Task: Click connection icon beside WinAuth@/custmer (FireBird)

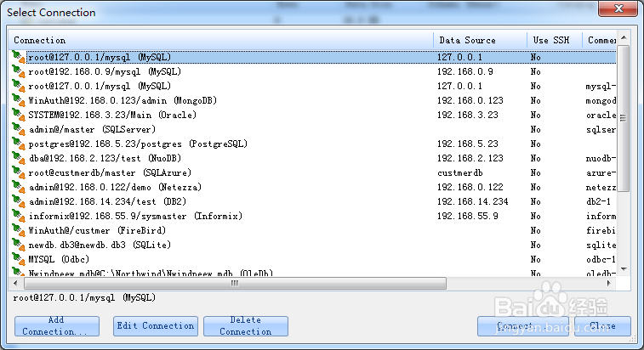Action: pos(19,230)
